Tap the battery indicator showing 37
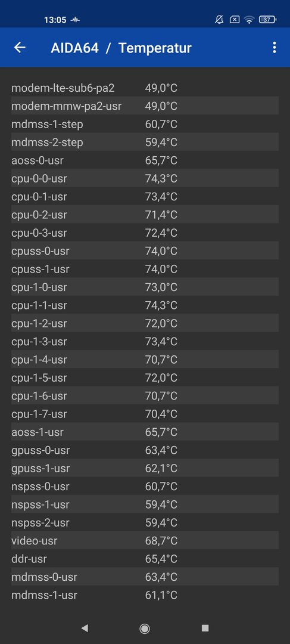 (267, 19)
